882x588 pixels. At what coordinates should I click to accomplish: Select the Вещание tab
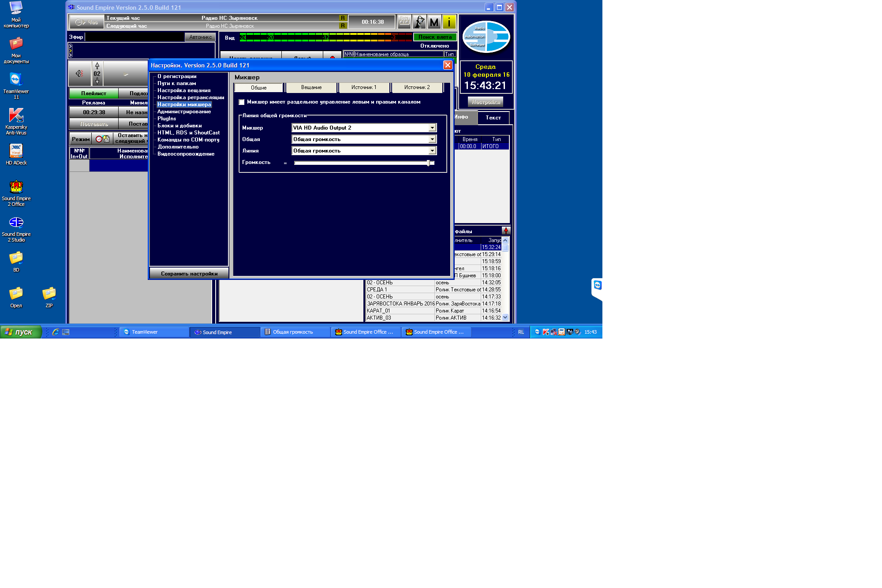click(x=311, y=88)
